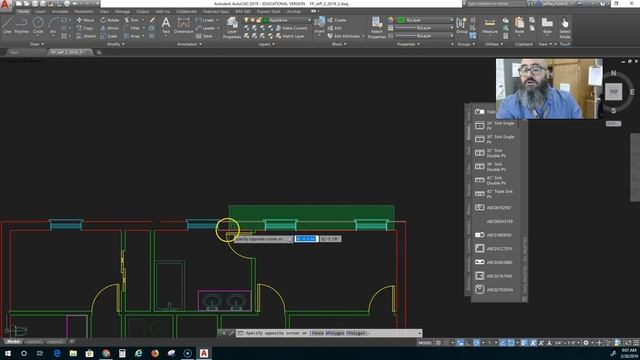Click the Erase tool icon
The height and width of the screenshot is (360, 640).
[x=152, y=20]
